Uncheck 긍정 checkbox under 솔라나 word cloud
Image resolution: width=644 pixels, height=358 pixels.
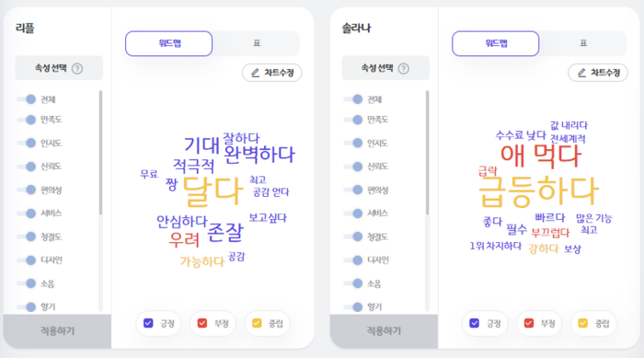[475, 323]
